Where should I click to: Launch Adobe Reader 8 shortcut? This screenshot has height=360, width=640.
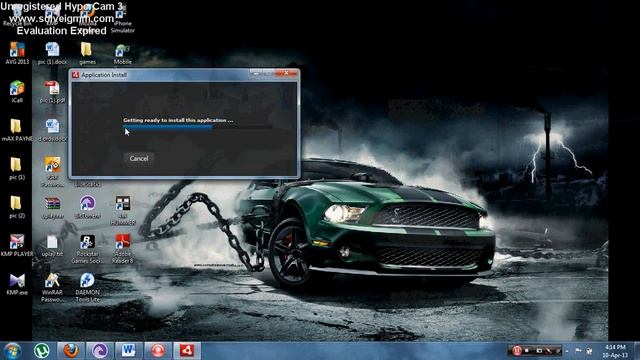coord(122,249)
